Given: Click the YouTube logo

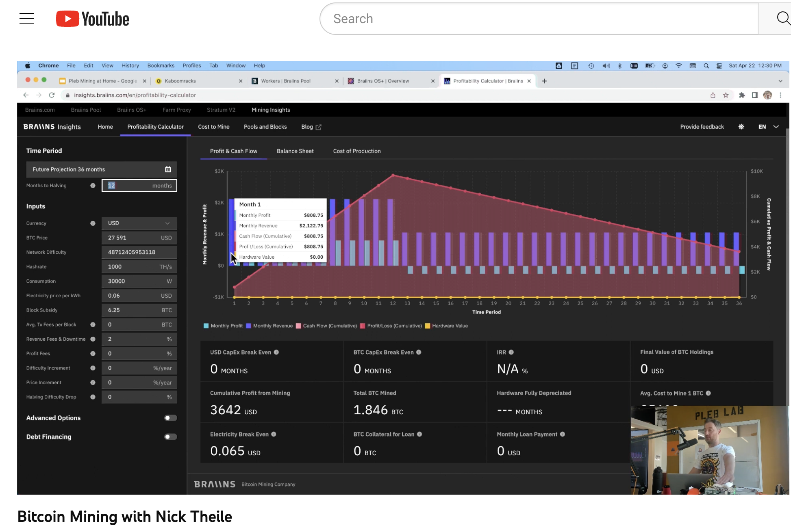Looking at the screenshot, I should [93, 19].
